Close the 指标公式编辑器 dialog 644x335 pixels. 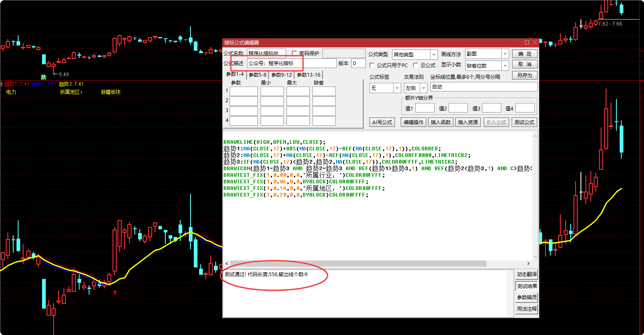point(535,42)
